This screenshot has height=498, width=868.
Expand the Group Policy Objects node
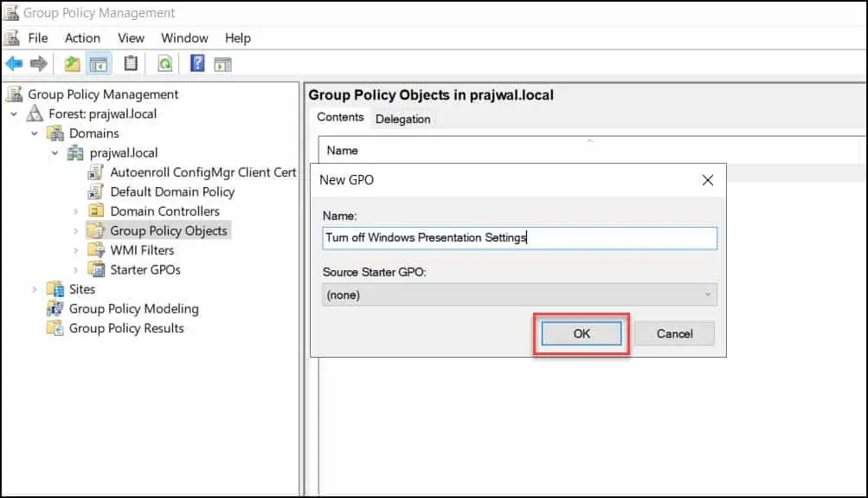point(76,231)
